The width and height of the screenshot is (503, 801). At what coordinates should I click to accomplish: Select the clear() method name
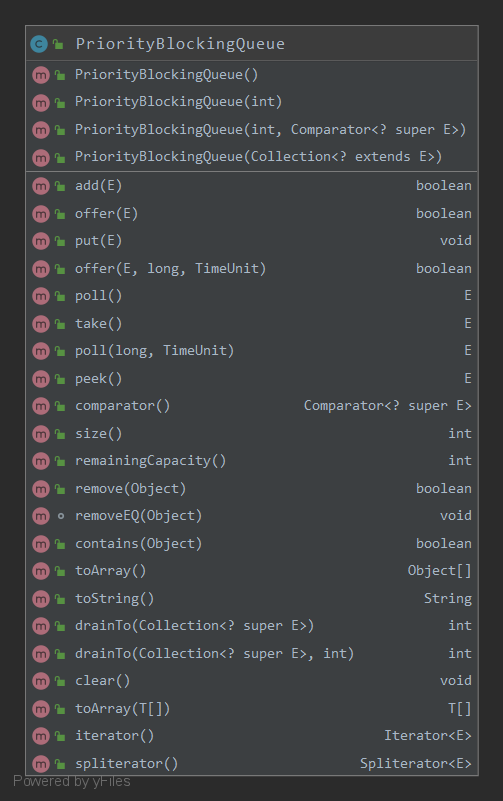pyautogui.click(x=103, y=681)
